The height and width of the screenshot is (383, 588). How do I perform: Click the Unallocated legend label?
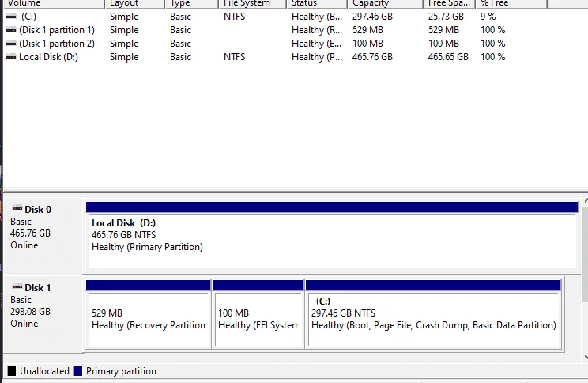(x=44, y=371)
